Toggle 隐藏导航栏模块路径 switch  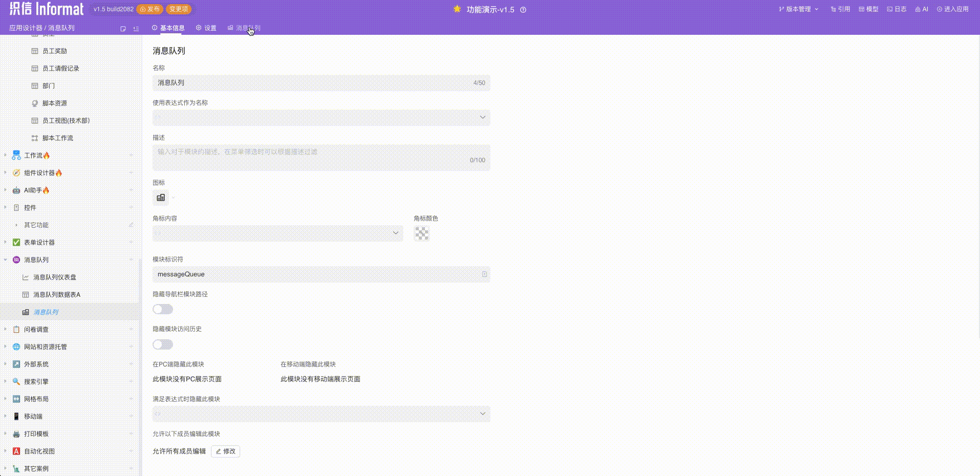pos(162,309)
